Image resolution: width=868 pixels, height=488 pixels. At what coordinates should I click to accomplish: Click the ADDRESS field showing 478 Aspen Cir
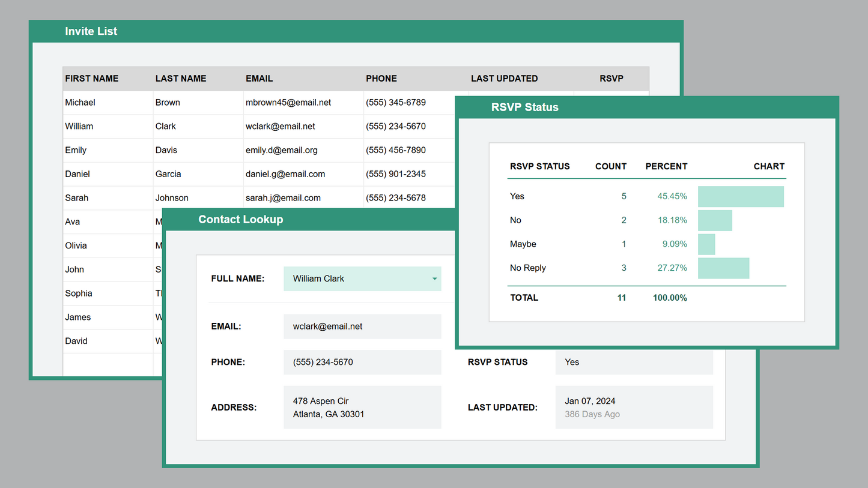362,407
